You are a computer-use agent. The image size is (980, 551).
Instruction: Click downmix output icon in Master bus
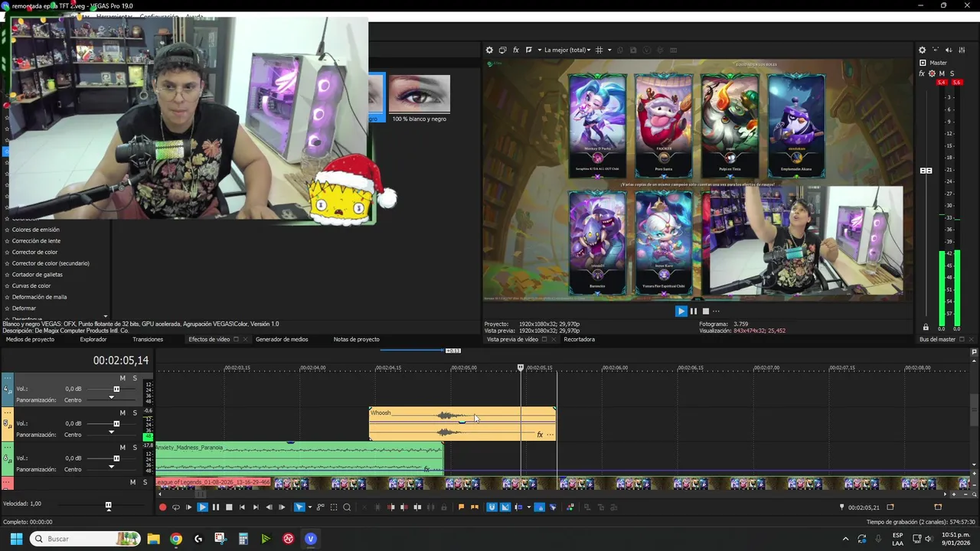coord(936,50)
